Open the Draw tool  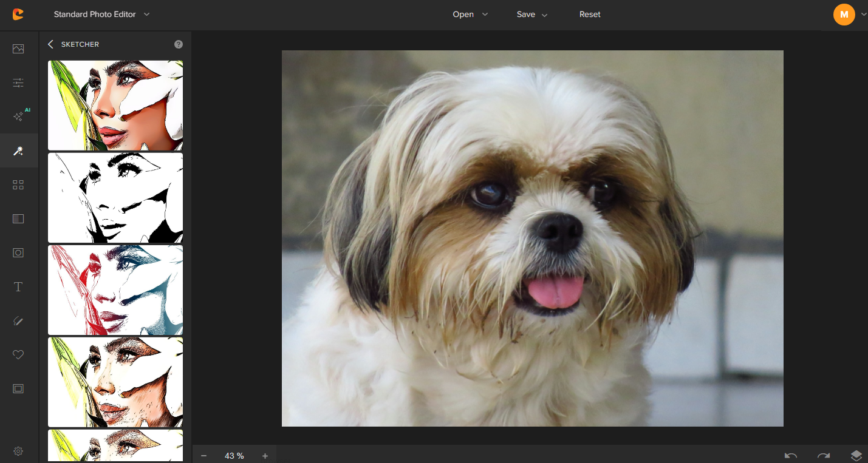[18, 320]
